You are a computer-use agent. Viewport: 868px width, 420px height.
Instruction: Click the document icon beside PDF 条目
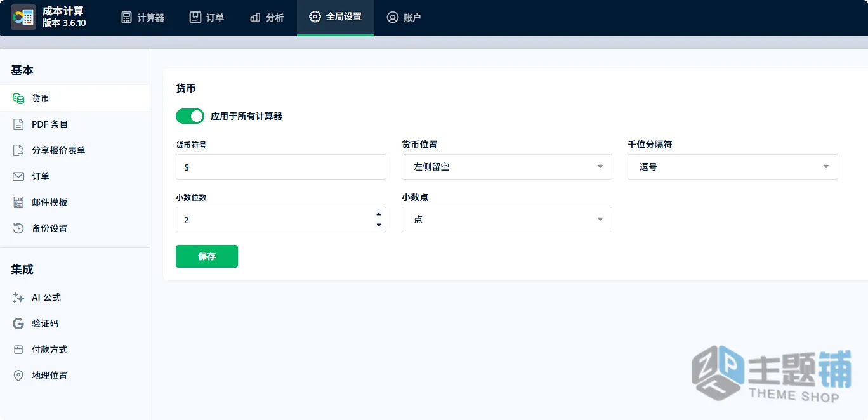tap(18, 124)
